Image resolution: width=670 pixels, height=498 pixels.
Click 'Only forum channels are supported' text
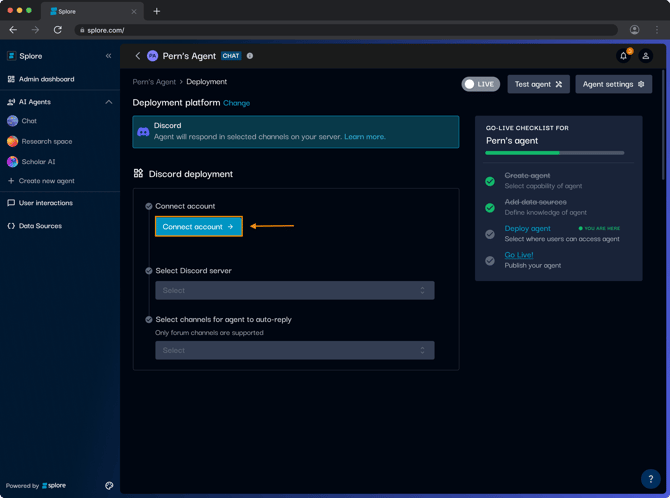coord(209,333)
